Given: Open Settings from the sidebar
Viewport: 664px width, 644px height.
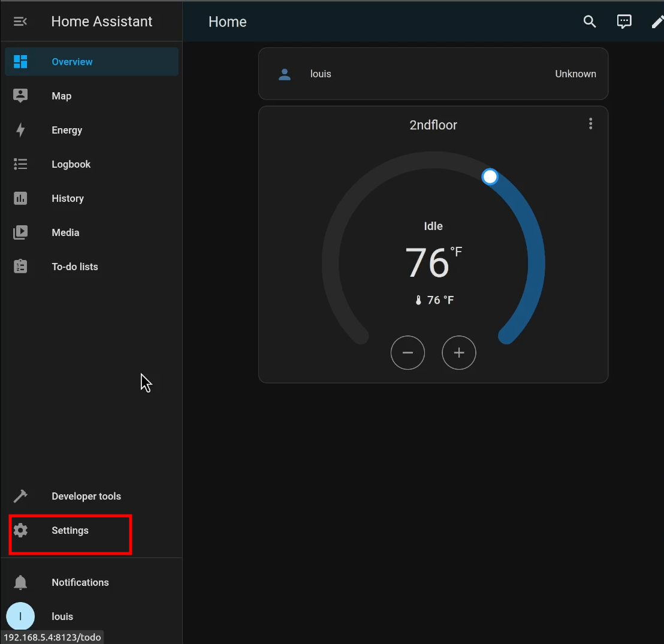Looking at the screenshot, I should [x=92, y=530].
